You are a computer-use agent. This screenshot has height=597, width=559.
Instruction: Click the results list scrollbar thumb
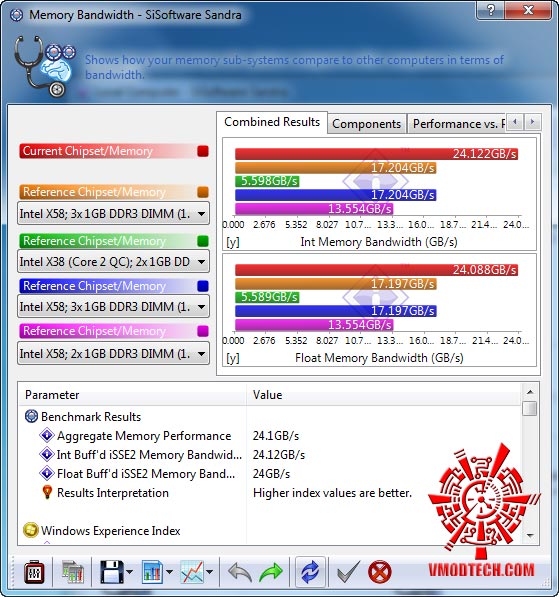530,408
